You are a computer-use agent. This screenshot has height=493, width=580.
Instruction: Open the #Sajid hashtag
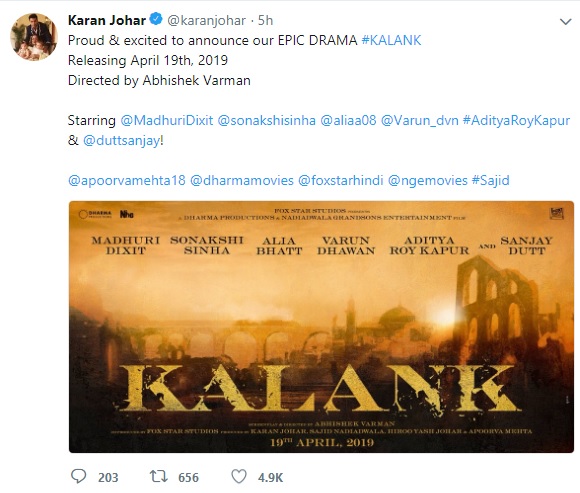click(x=491, y=180)
